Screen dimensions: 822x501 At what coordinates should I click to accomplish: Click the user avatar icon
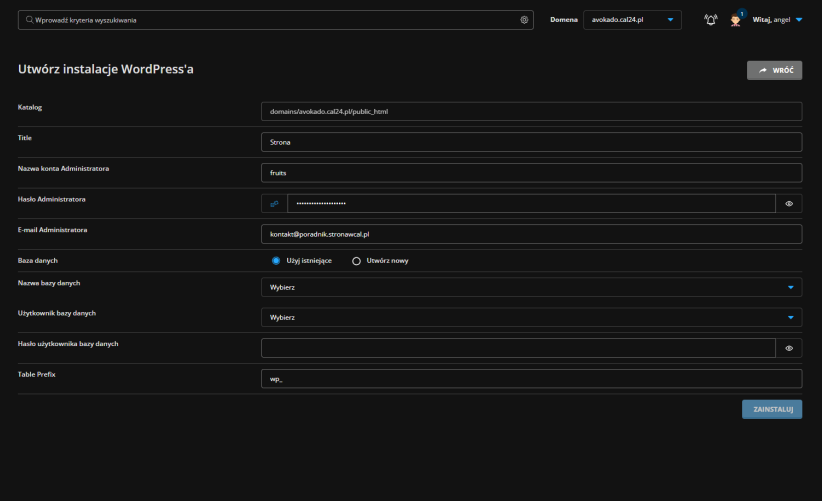pos(736,20)
